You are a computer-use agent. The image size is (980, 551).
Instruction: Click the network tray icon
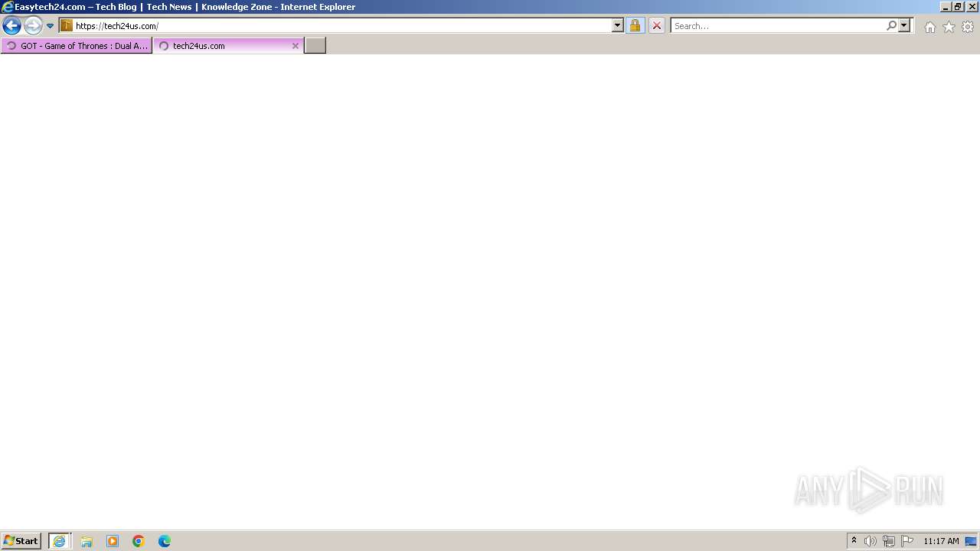point(889,541)
